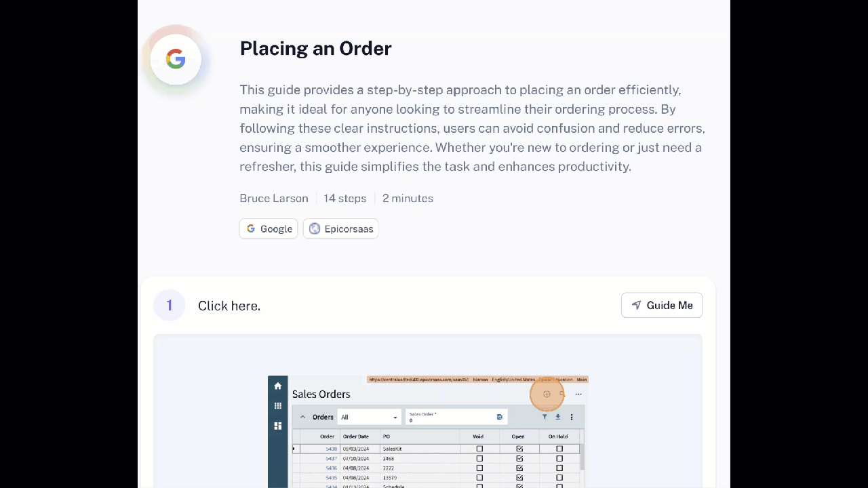Click the Epicorsaas tag chip
Viewport: 868px width, 488px height.
pyautogui.click(x=340, y=228)
